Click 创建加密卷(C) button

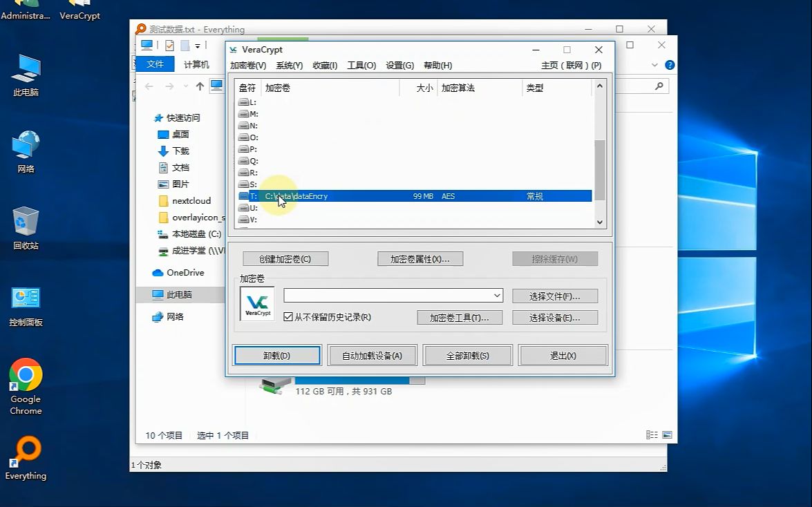tap(285, 259)
